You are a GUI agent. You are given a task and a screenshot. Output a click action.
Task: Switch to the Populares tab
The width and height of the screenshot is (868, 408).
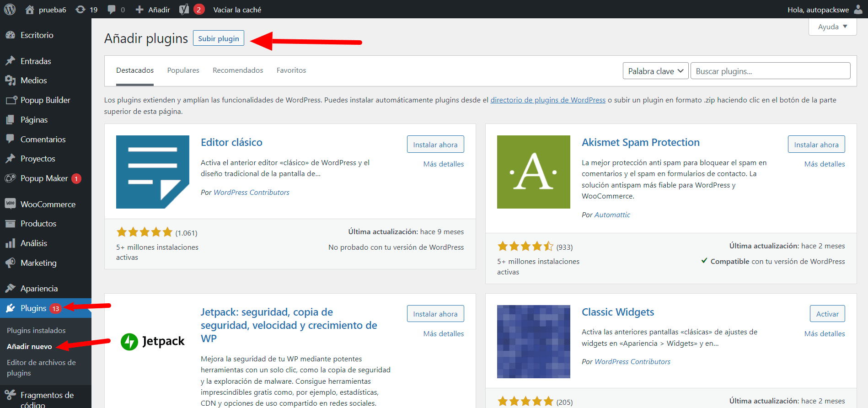[x=183, y=70]
